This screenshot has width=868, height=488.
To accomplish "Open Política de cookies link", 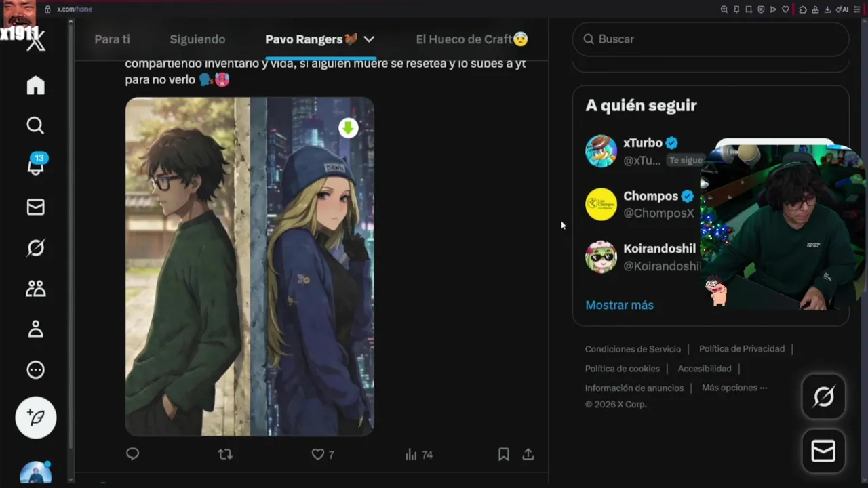I will point(623,369).
